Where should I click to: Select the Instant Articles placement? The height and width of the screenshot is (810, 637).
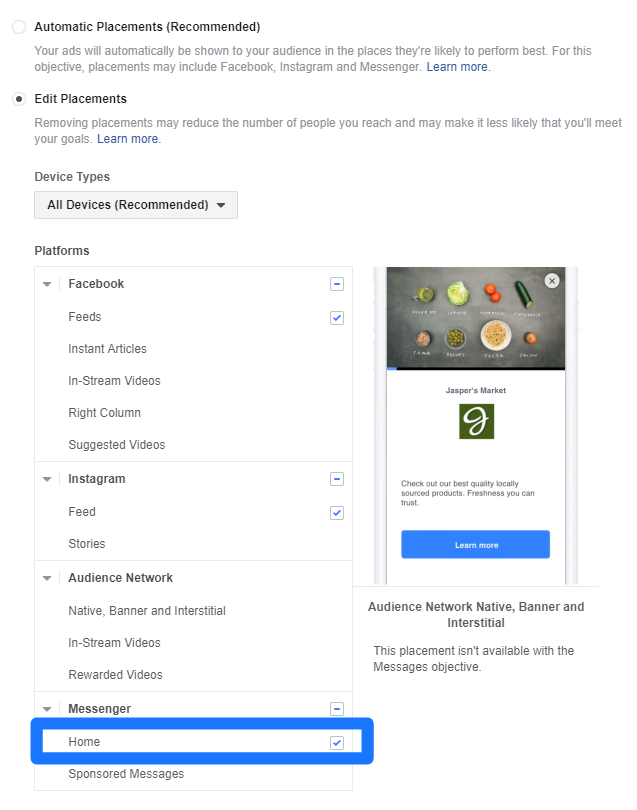click(x=107, y=349)
